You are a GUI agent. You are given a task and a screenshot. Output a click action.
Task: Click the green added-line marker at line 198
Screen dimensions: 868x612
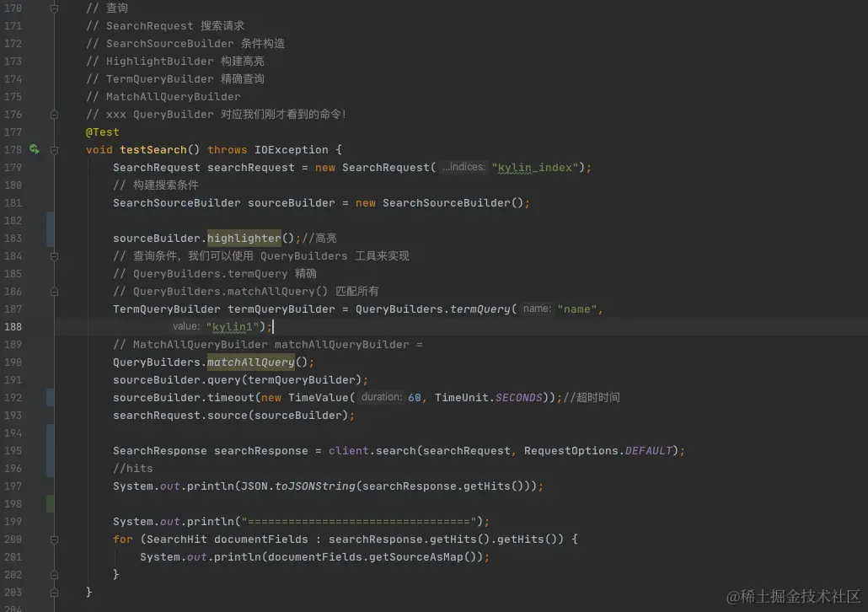[x=51, y=504]
